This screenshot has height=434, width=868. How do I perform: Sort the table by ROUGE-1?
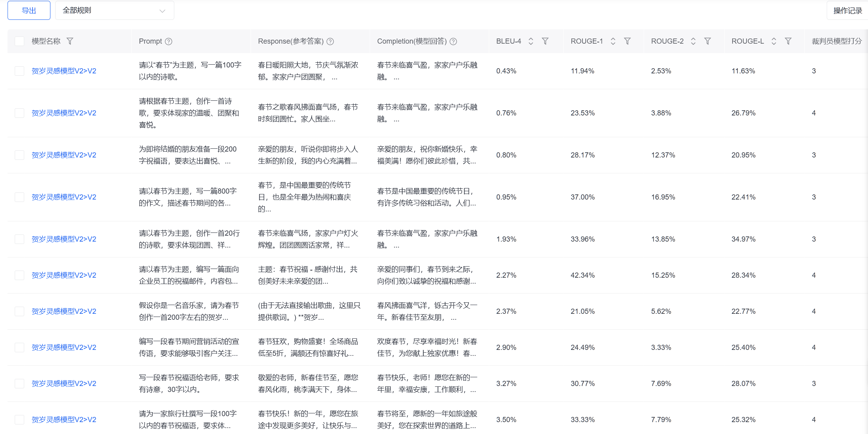coord(613,41)
